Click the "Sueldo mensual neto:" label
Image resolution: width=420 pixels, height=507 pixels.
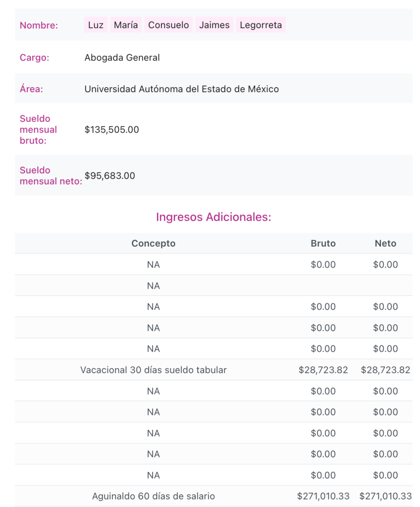pos(51,176)
